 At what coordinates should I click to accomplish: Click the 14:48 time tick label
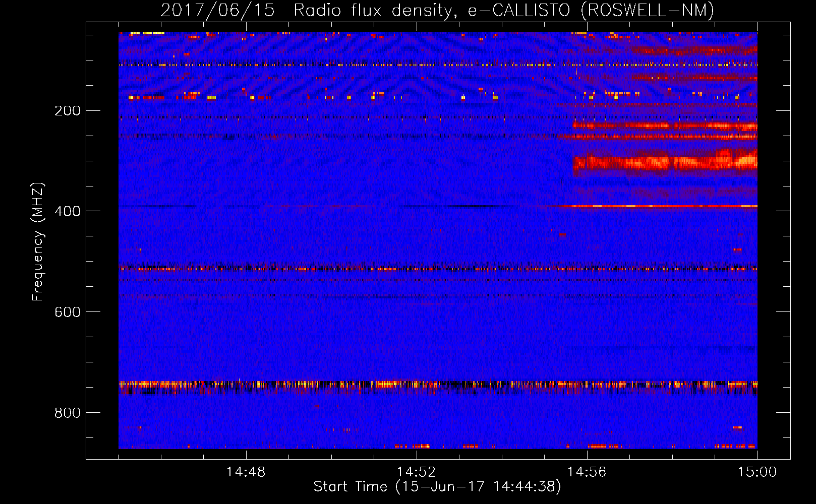(246, 472)
